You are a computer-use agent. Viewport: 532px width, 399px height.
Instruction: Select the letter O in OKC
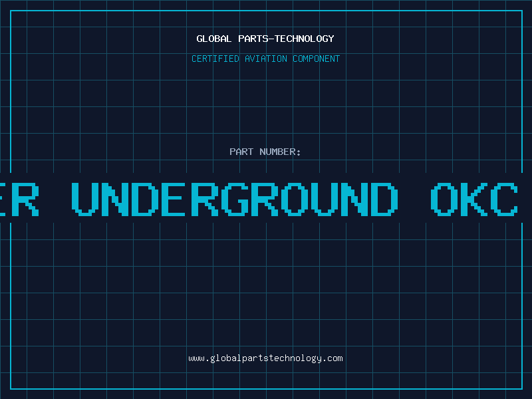[x=444, y=198]
